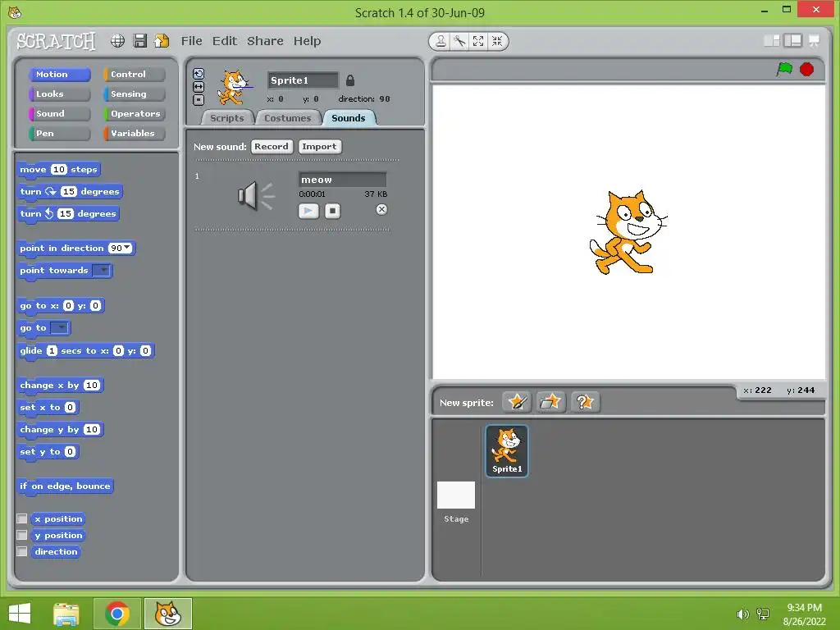
Task: Click the green flag to start
Action: pyautogui.click(x=784, y=69)
